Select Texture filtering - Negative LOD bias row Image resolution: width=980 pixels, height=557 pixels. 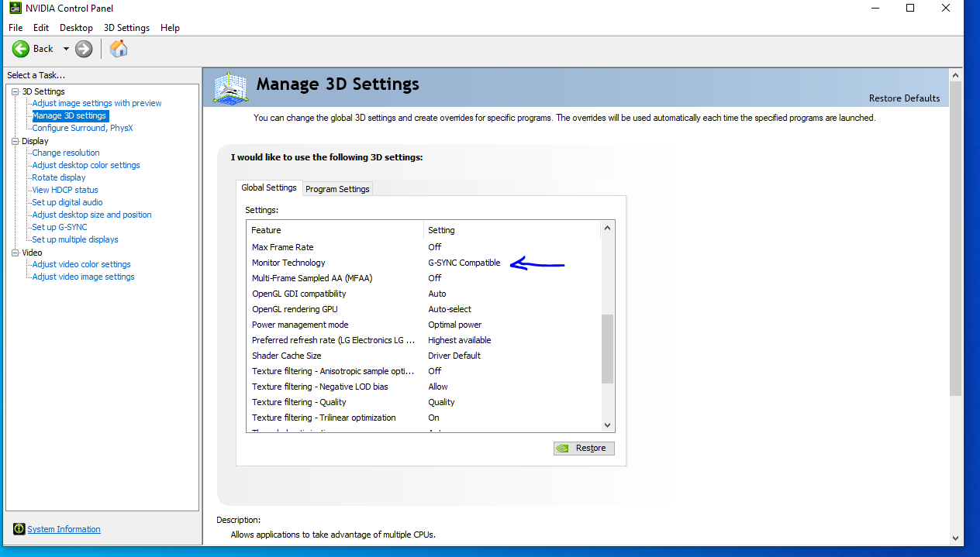[423, 387]
